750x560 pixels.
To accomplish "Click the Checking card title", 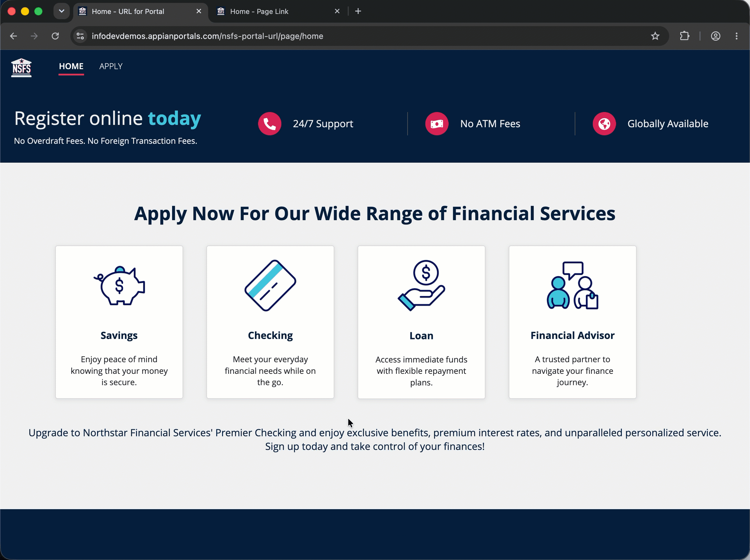I will click(x=270, y=335).
